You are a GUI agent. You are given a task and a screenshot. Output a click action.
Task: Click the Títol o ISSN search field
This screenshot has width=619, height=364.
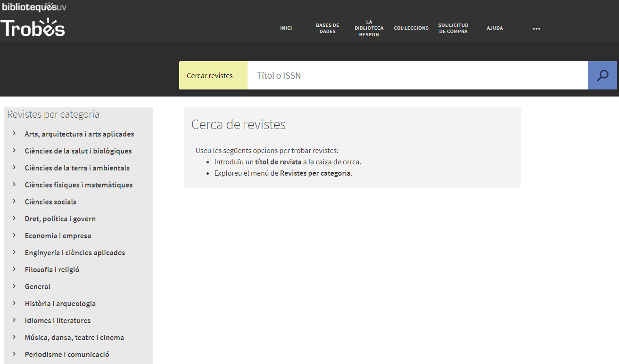pos(417,75)
